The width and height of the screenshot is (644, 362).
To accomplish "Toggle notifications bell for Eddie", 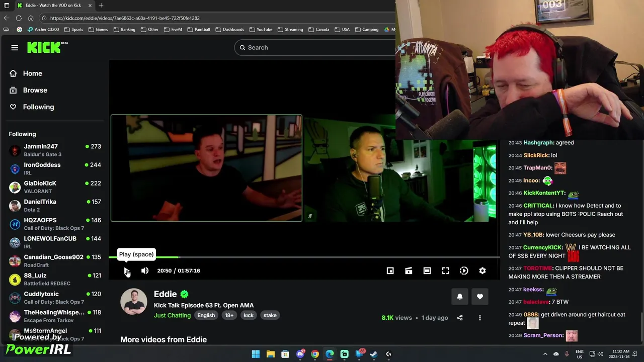I will [x=459, y=297].
